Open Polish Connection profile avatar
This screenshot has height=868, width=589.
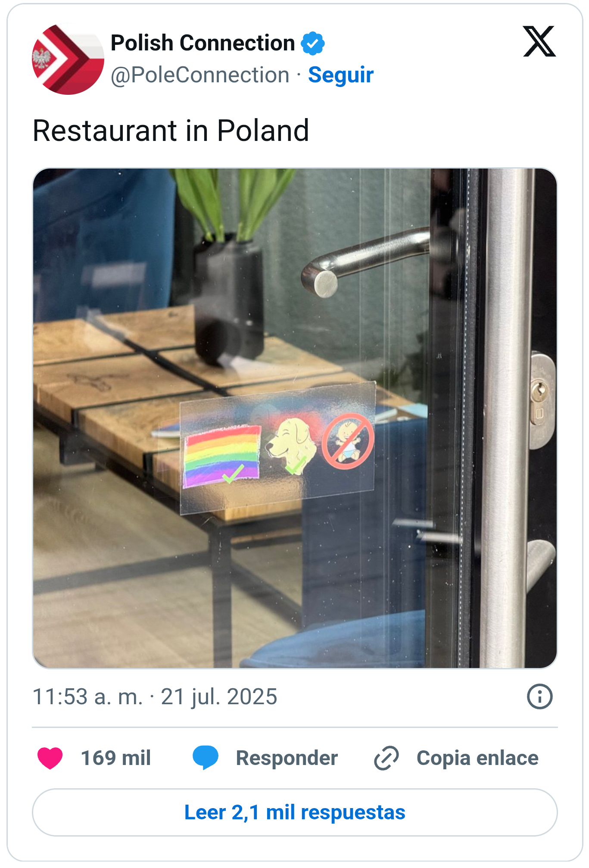coord(68,59)
